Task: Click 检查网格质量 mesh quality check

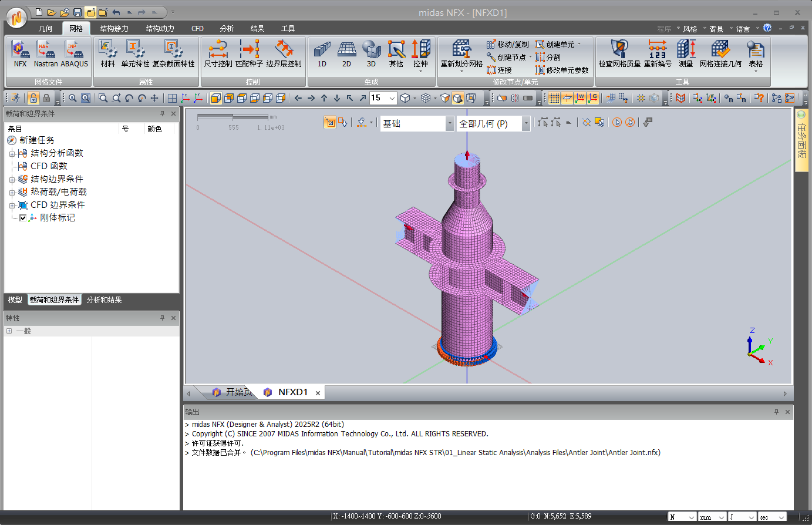Action: click(x=619, y=54)
